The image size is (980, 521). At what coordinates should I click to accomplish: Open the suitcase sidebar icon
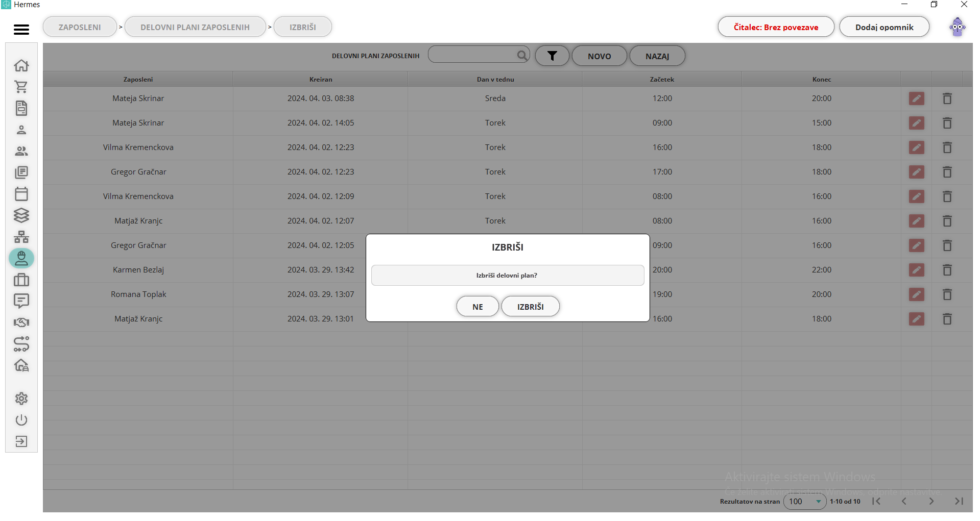pos(21,280)
